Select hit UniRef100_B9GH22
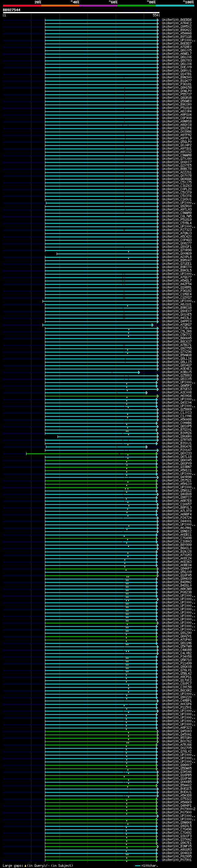Screen dimensions: 197x868 (x=177, y=30)
